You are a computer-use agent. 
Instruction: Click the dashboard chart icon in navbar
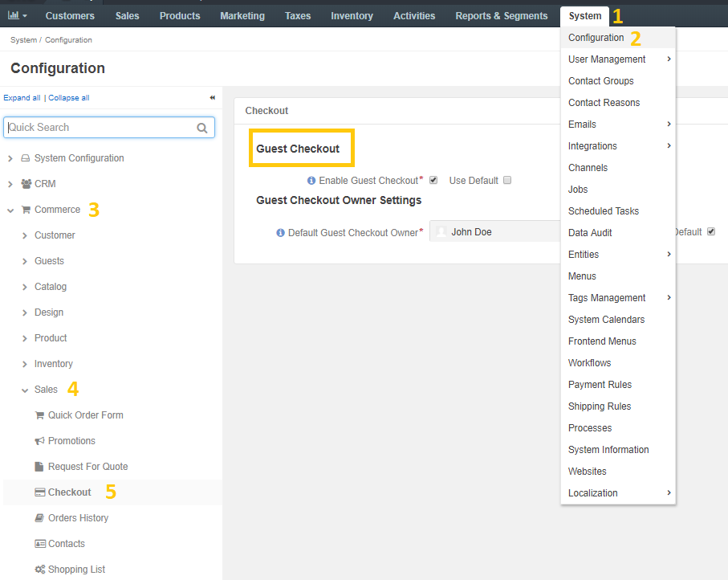(14, 15)
